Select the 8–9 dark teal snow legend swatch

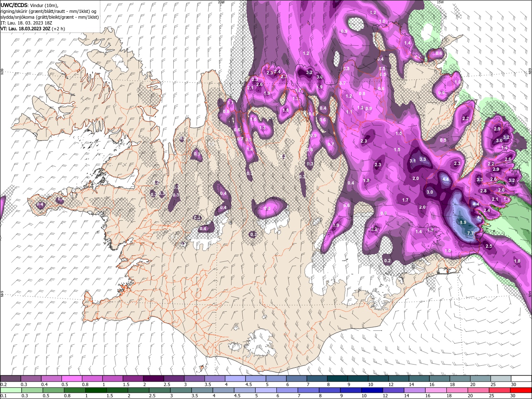click(x=337, y=379)
